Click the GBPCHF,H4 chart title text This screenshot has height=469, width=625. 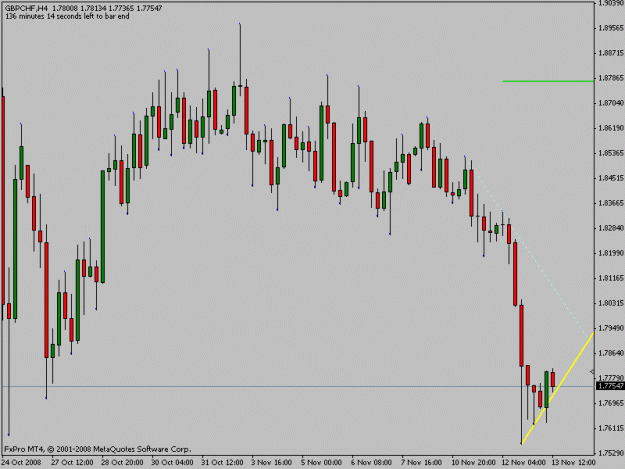[x=27, y=8]
